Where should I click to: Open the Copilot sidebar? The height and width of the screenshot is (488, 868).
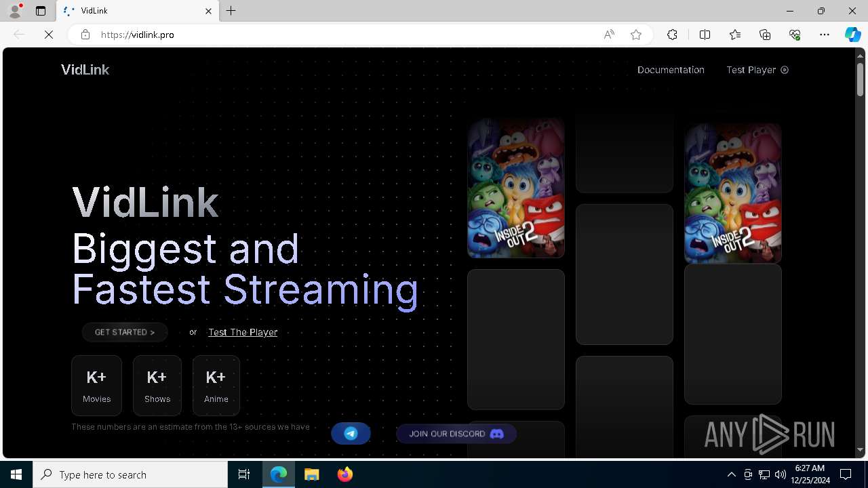pyautogui.click(x=853, y=35)
